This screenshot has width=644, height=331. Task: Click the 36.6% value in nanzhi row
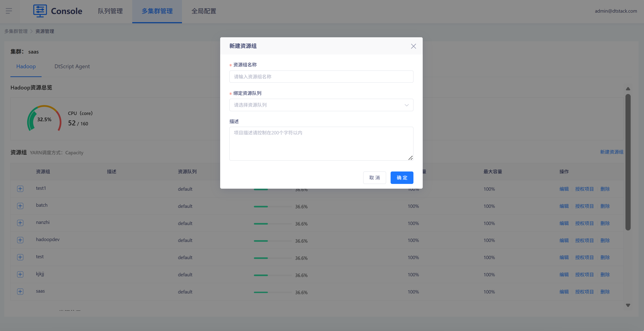click(x=301, y=224)
